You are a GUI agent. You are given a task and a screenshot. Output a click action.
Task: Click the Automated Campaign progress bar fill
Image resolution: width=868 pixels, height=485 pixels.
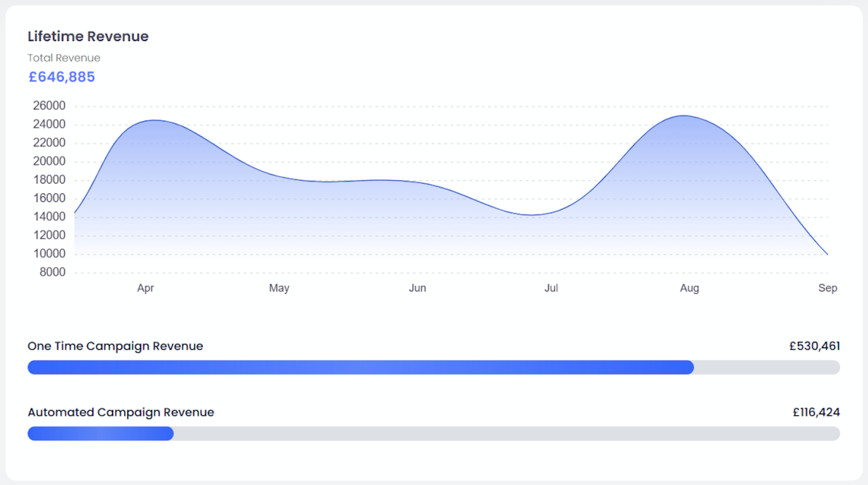tap(100, 434)
